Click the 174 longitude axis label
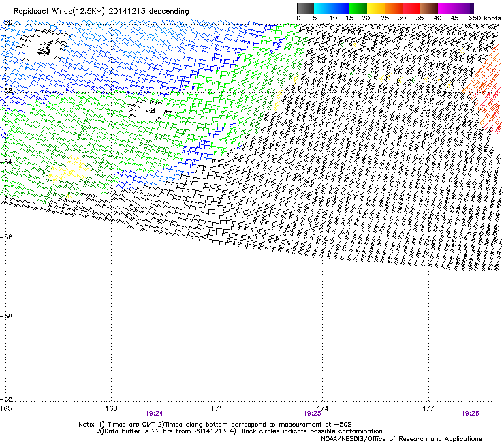 click(322, 408)
